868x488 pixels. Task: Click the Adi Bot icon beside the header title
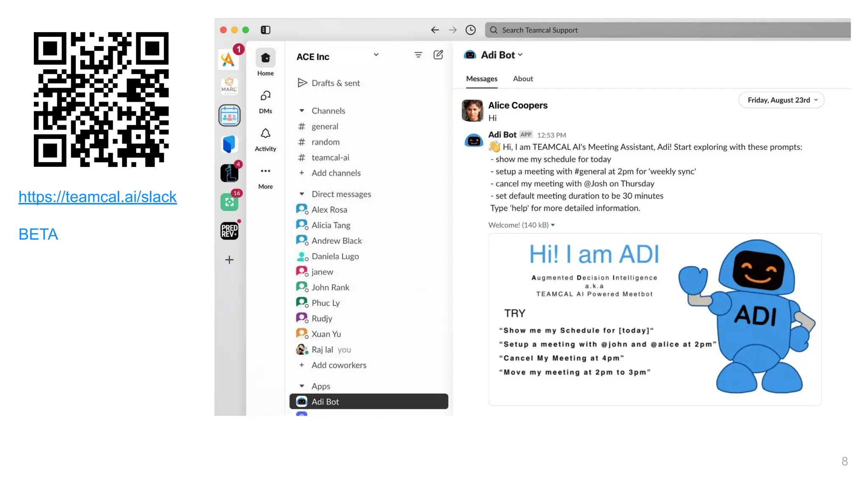[x=470, y=55]
